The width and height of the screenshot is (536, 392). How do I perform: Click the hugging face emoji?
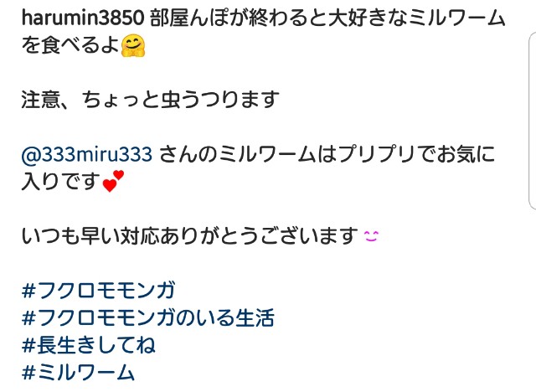point(133,45)
